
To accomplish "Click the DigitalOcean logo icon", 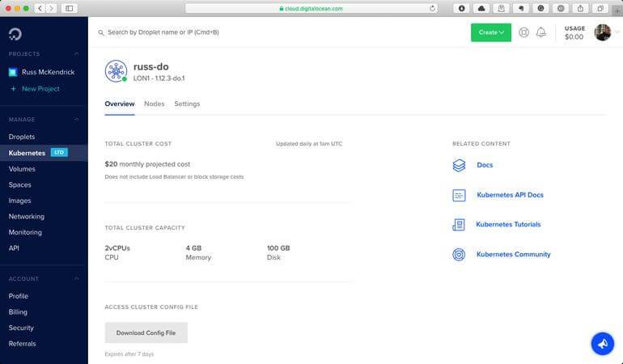I will pos(15,33).
